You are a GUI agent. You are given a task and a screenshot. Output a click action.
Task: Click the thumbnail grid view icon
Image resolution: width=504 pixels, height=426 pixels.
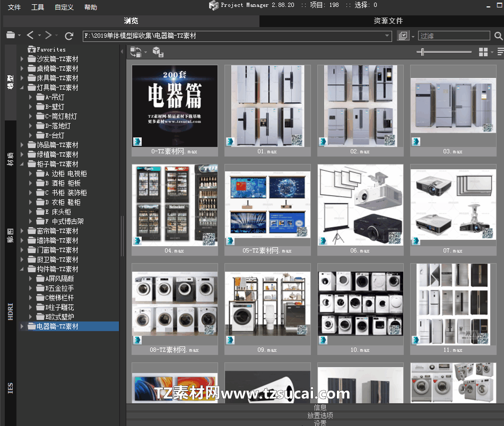tap(483, 52)
